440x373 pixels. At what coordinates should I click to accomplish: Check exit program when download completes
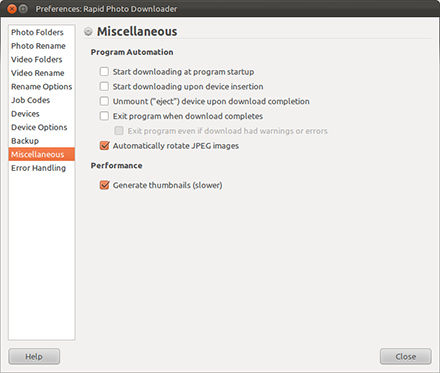104,116
